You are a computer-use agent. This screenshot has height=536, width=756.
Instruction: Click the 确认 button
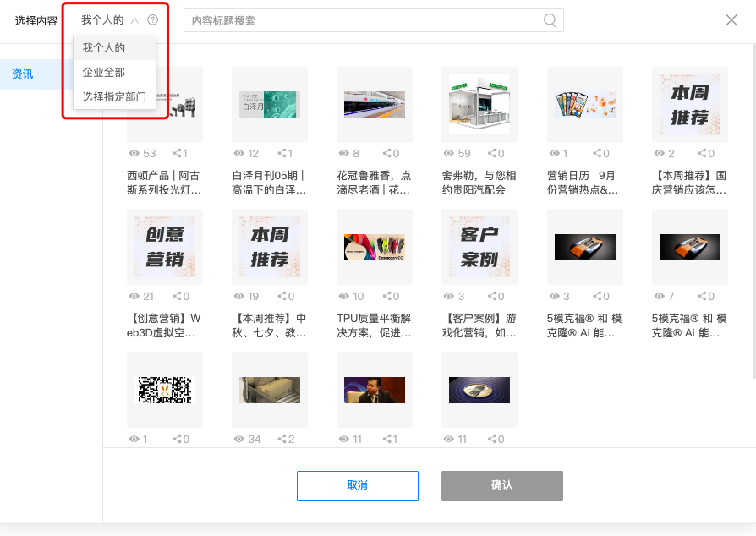(502, 485)
